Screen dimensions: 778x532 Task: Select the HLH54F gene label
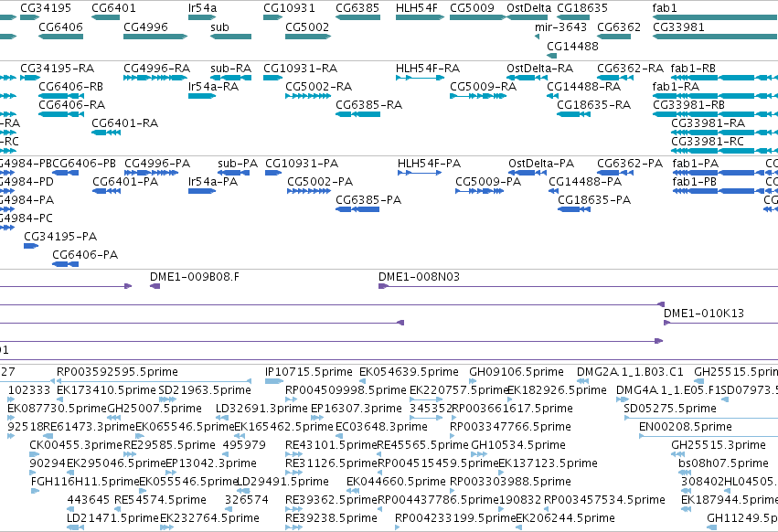tap(417, 8)
